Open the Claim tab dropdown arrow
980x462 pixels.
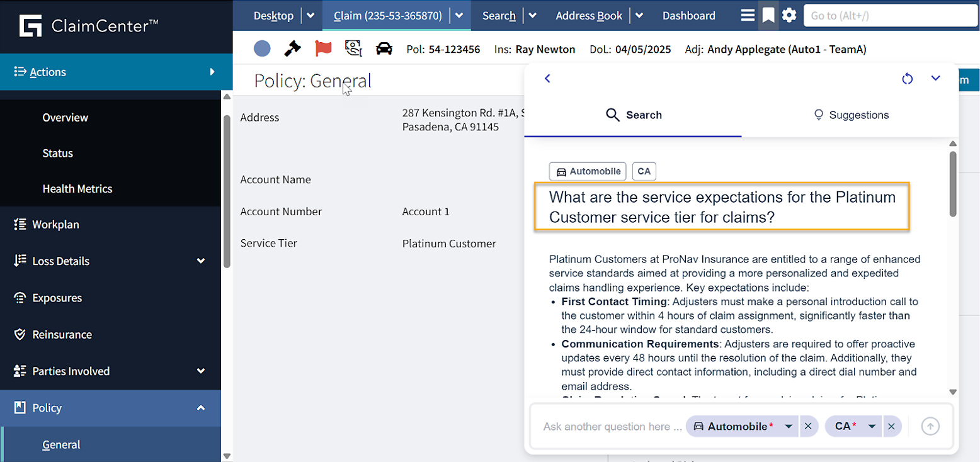click(x=458, y=15)
